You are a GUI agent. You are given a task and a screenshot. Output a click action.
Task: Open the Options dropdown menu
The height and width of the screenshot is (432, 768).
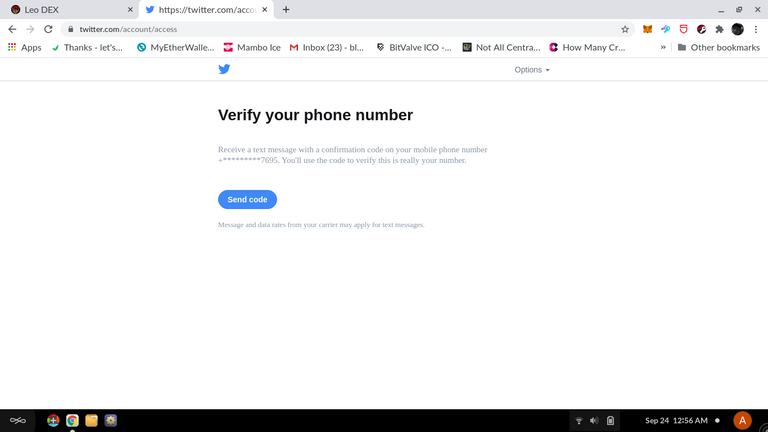pos(531,70)
